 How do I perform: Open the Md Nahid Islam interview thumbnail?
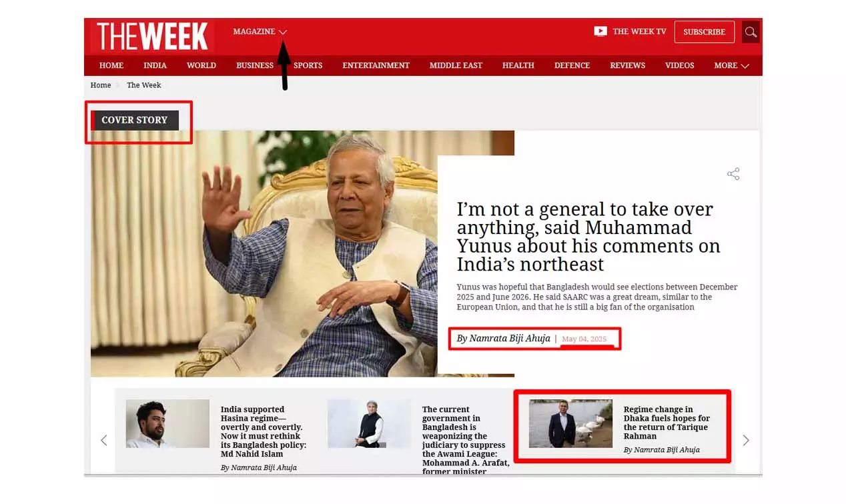click(167, 423)
